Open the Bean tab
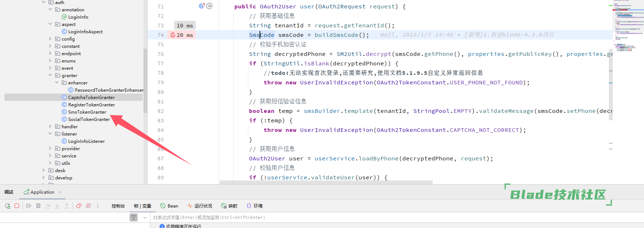 [169, 206]
